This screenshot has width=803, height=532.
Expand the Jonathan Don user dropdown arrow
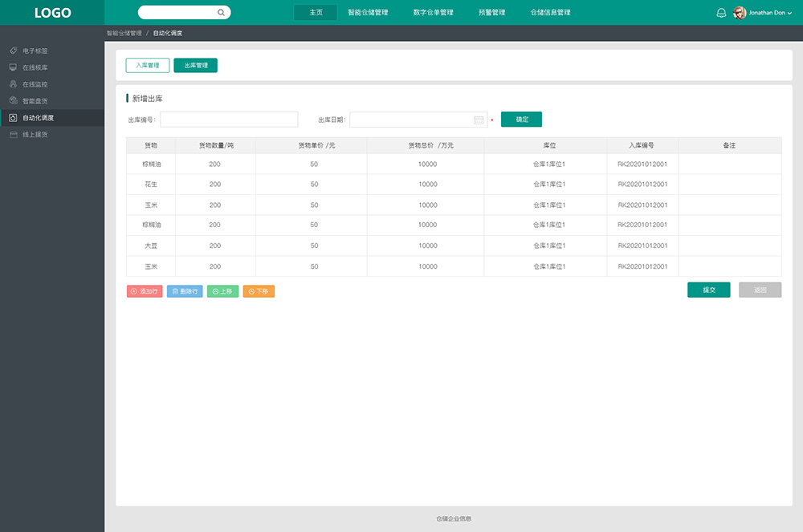point(789,14)
